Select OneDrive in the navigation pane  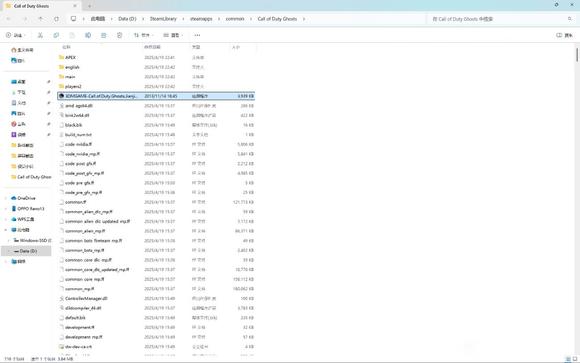[23, 198]
